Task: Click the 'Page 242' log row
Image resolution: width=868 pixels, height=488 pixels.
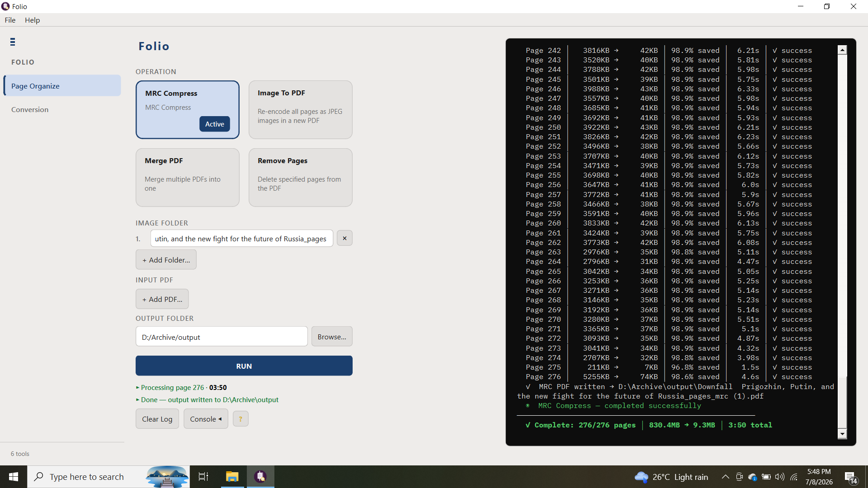Action: tap(669, 51)
